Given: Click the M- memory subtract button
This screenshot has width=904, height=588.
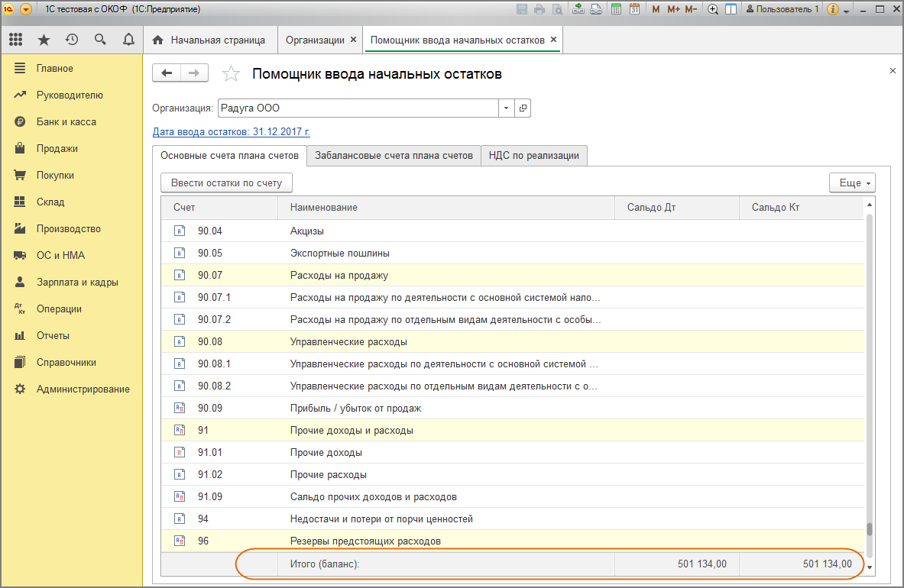Looking at the screenshot, I should [691, 9].
